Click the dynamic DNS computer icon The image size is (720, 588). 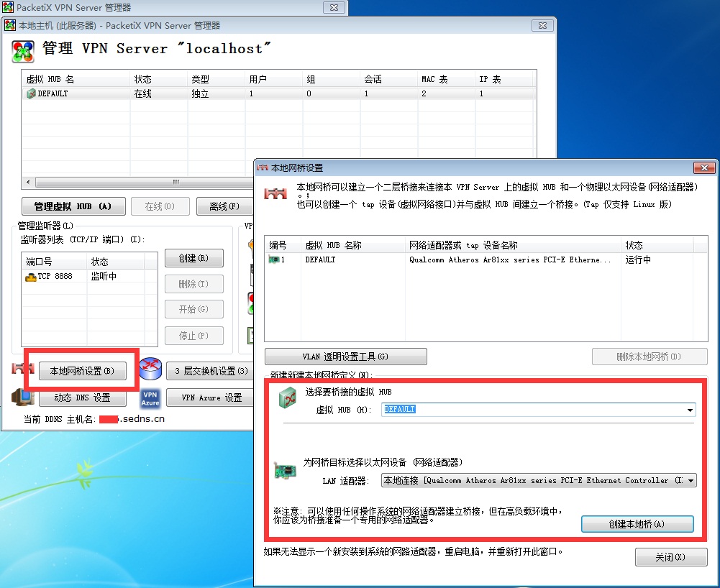click(x=23, y=398)
